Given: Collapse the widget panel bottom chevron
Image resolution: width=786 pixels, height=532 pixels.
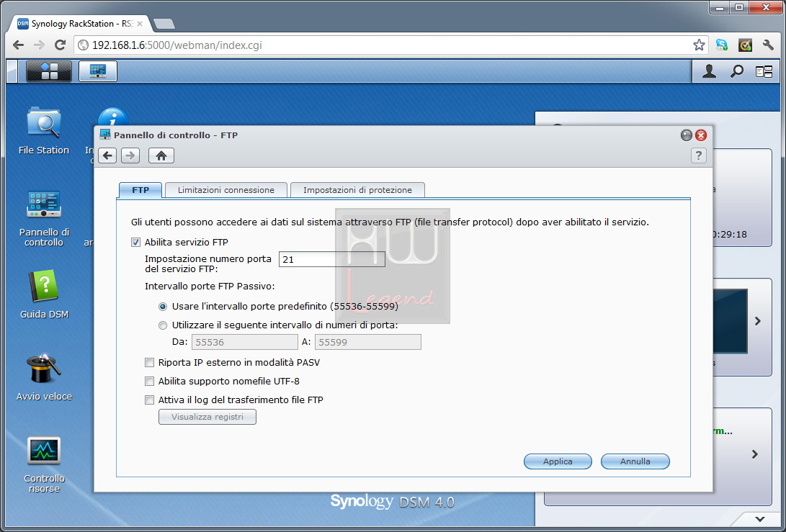Looking at the screenshot, I should pyautogui.click(x=760, y=519).
